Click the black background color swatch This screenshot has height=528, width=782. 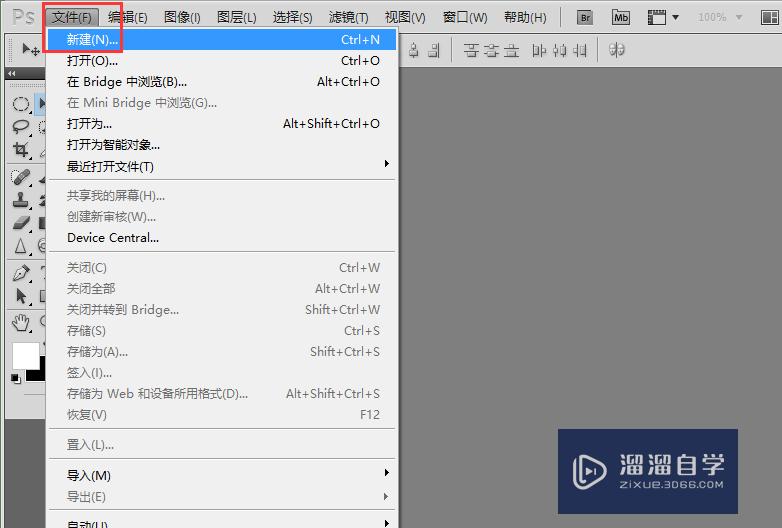click(x=38, y=375)
